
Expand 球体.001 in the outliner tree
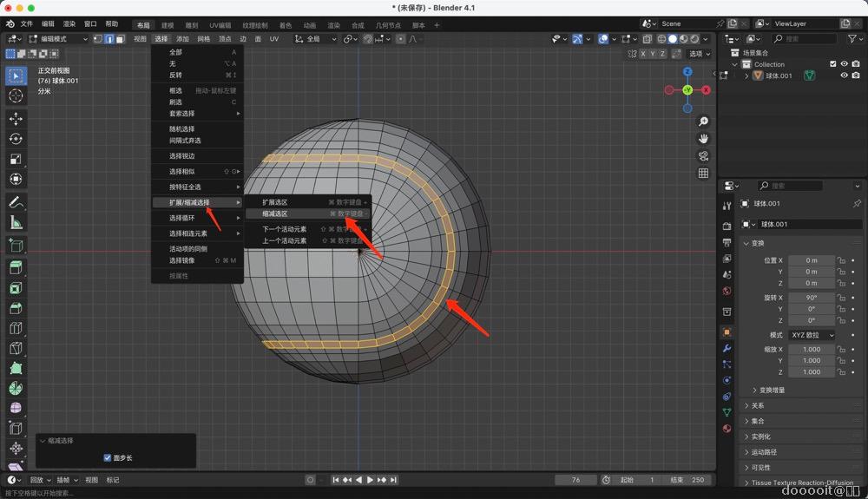point(746,76)
